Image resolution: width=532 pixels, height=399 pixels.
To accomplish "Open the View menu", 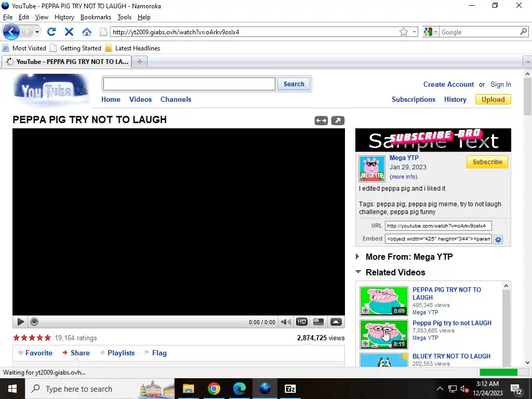I will [x=42, y=17].
